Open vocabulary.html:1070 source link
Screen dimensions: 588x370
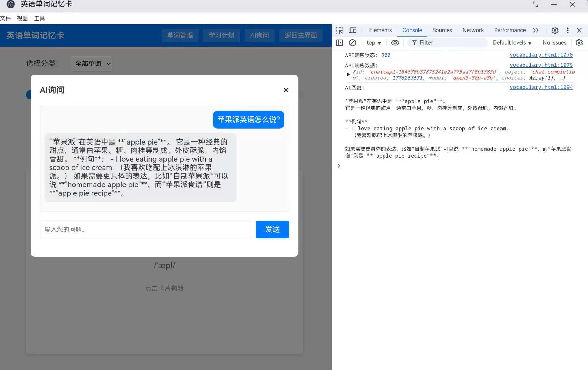click(x=541, y=55)
